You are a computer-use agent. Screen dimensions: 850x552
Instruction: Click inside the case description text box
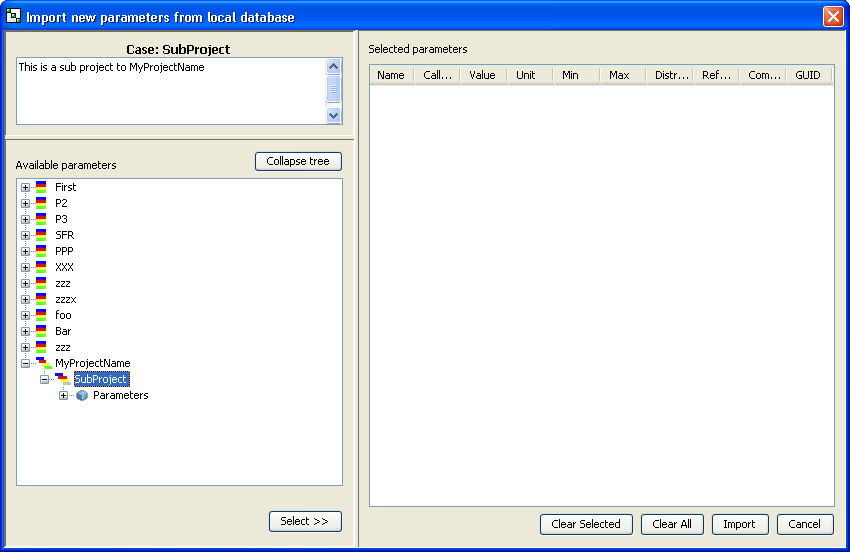(171, 91)
